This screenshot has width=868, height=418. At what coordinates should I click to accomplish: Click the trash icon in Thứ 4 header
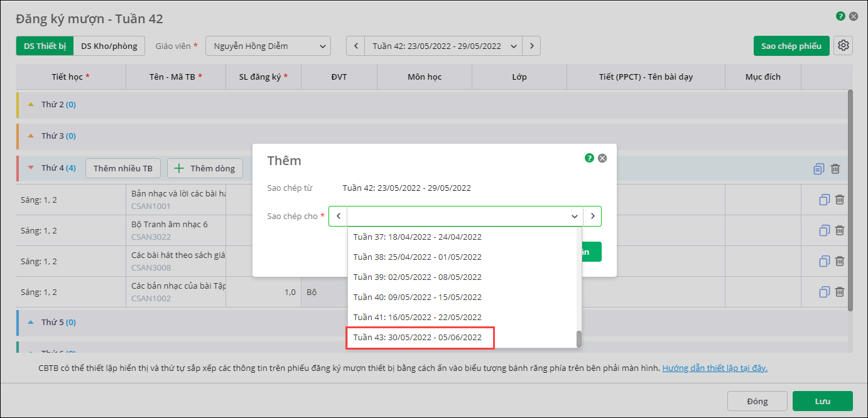click(835, 168)
